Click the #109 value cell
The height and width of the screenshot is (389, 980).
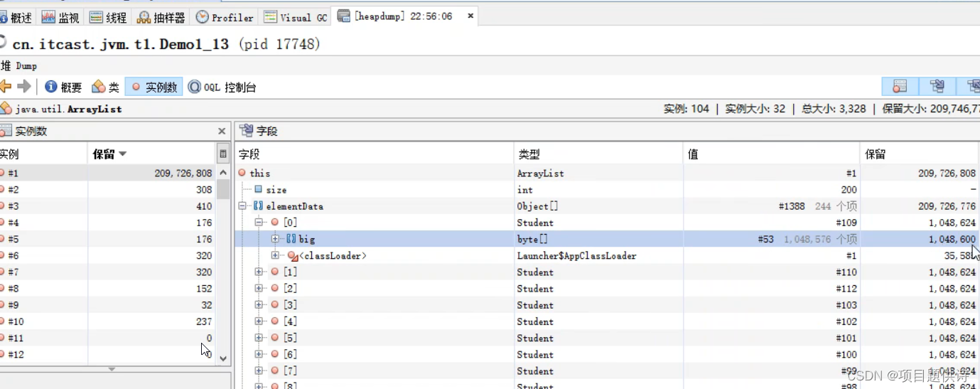point(846,223)
